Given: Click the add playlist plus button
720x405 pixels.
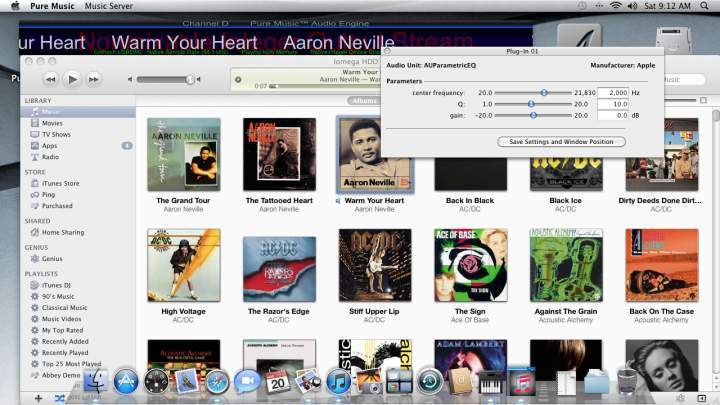Looking at the screenshot, I should (38, 398).
